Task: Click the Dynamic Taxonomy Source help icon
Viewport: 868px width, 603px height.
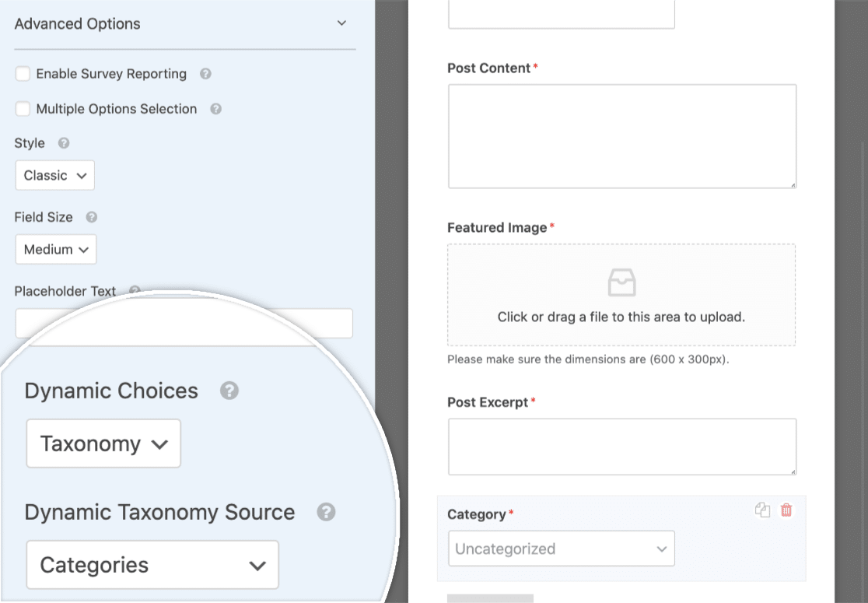Action: (326, 512)
